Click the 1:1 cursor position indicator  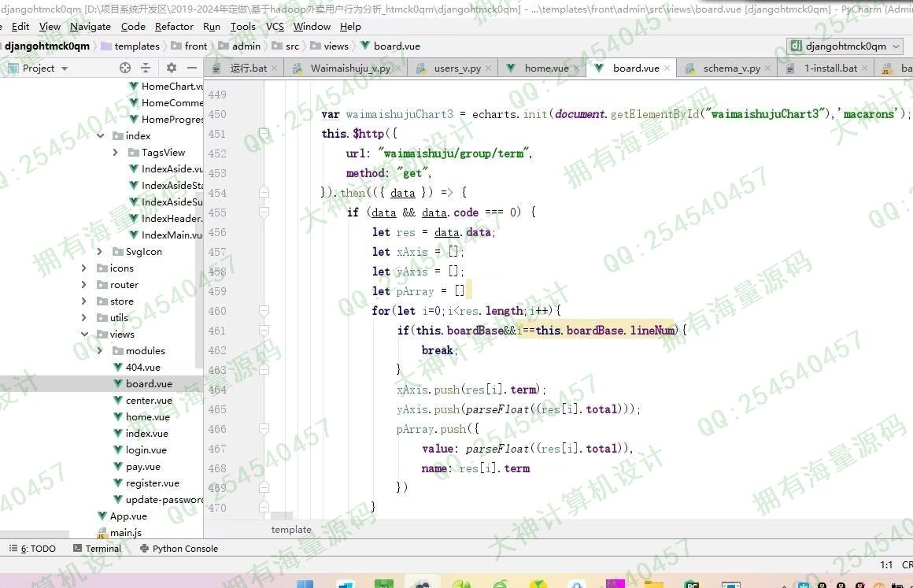(x=886, y=564)
